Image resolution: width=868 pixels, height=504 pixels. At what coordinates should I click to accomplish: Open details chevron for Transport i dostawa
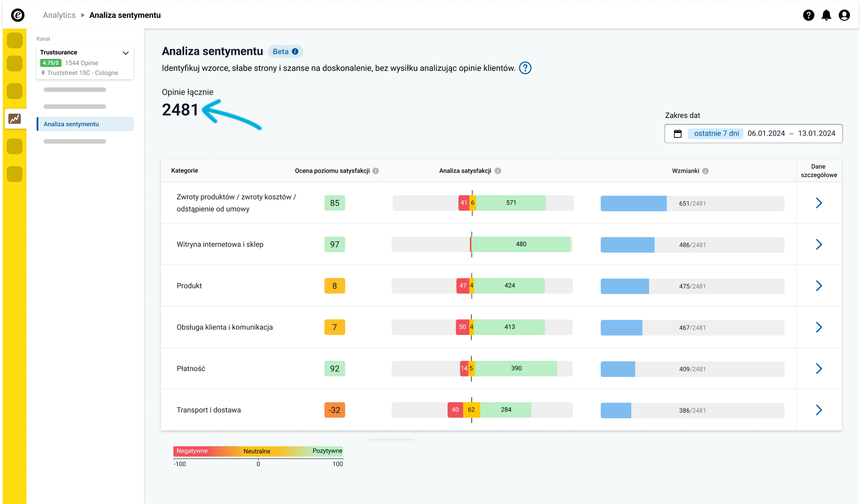[819, 410]
